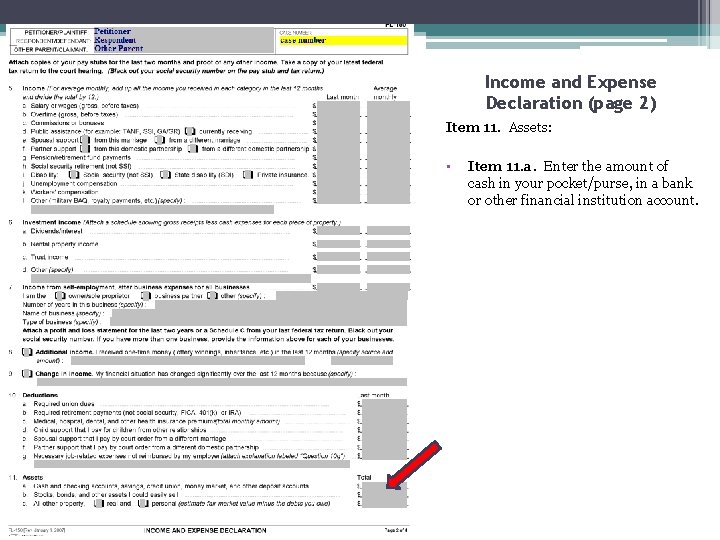Click the Dividends/interest last month field

[x=339, y=231]
